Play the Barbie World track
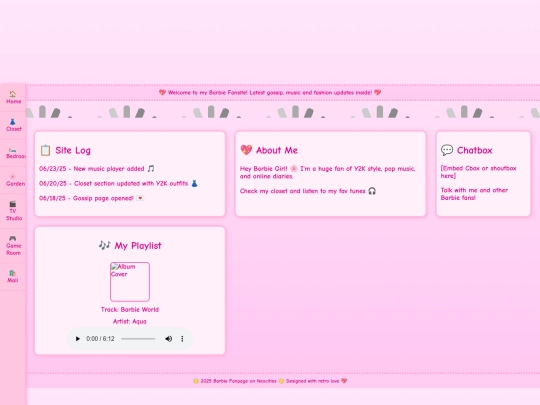Screen dimensions: 540x405 (77, 339)
